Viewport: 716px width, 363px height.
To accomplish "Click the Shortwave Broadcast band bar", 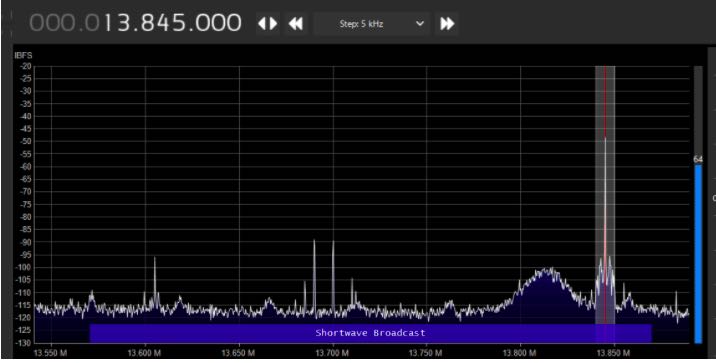I will point(370,333).
